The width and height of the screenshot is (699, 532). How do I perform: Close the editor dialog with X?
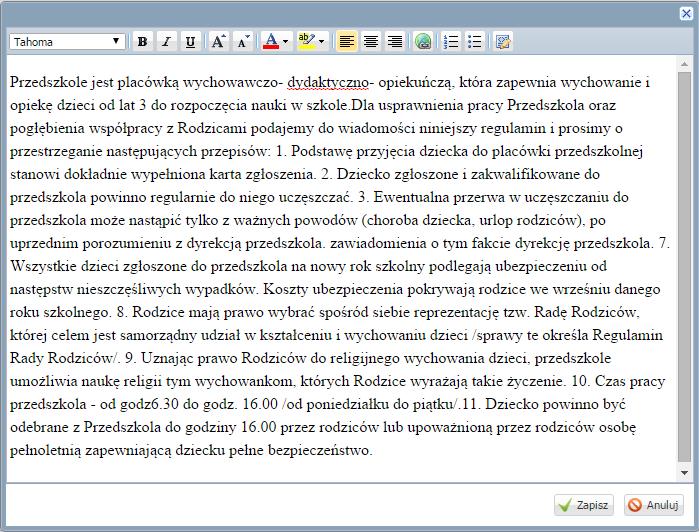(x=686, y=13)
